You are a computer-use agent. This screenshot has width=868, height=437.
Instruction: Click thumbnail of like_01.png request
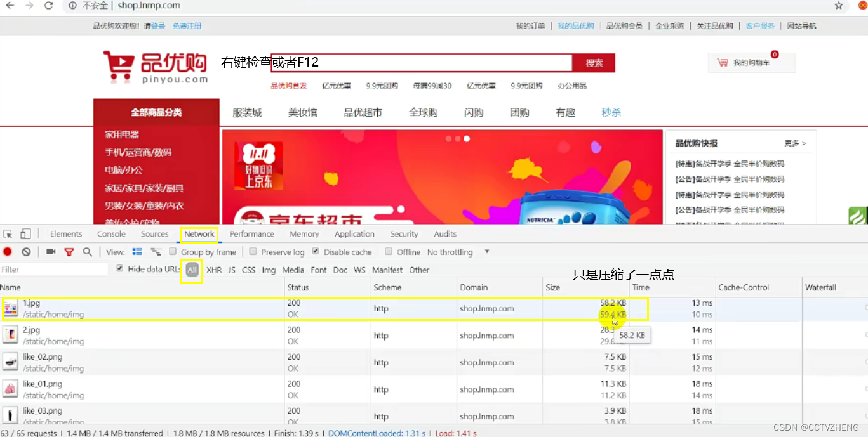click(10, 389)
